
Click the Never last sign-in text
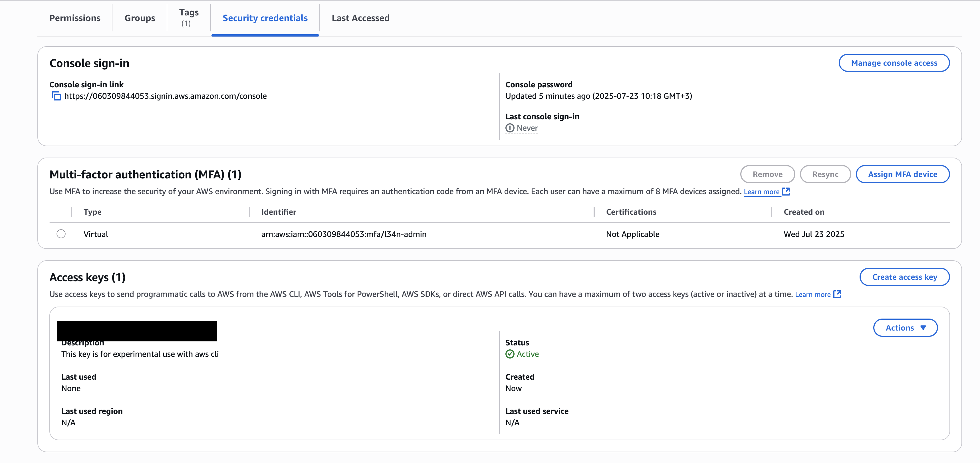(x=527, y=128)
